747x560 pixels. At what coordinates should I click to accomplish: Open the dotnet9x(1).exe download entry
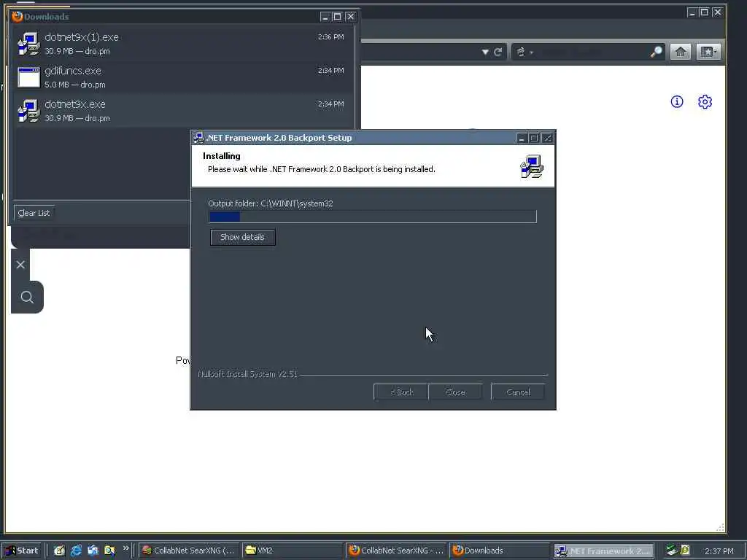click(182, 43)
